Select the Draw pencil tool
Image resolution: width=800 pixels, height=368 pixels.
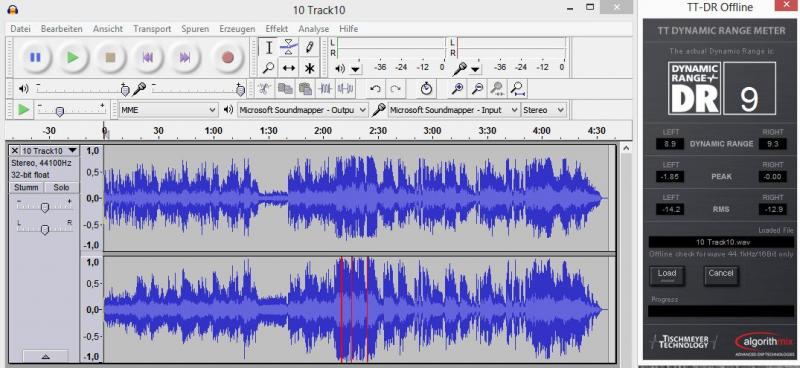309,47
